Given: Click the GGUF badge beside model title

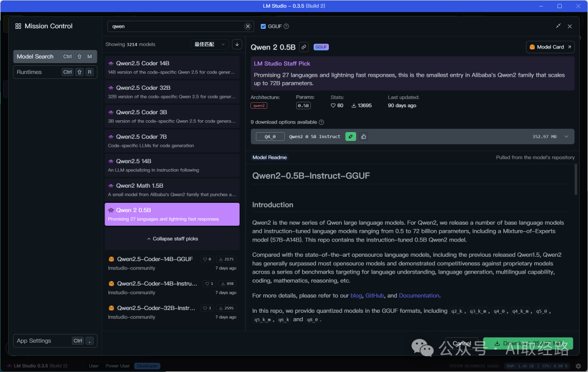Looking at the screenshot, I should (x=321, y=47).
